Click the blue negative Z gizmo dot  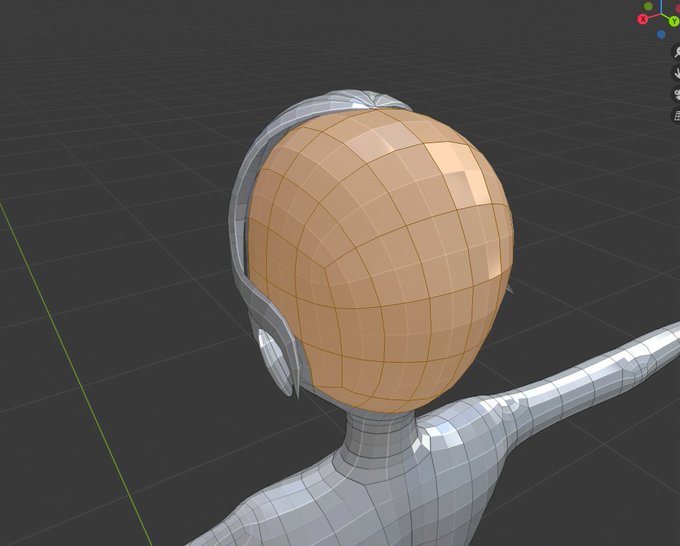(x=661, y=34)
